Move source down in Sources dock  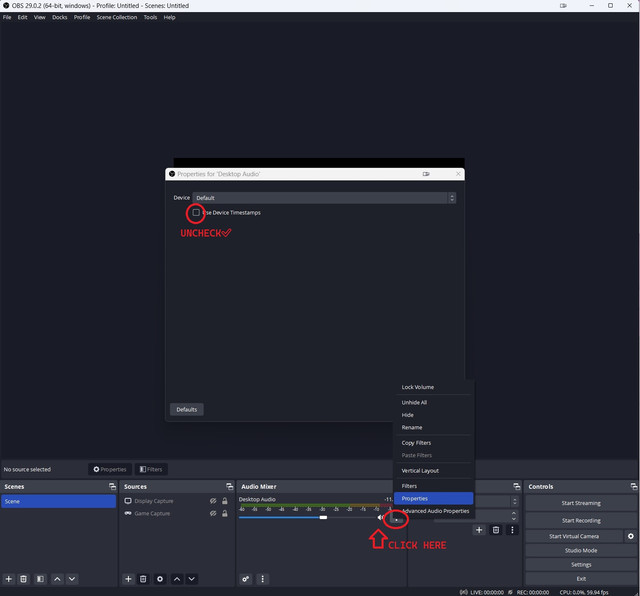(x=191, y=578)
